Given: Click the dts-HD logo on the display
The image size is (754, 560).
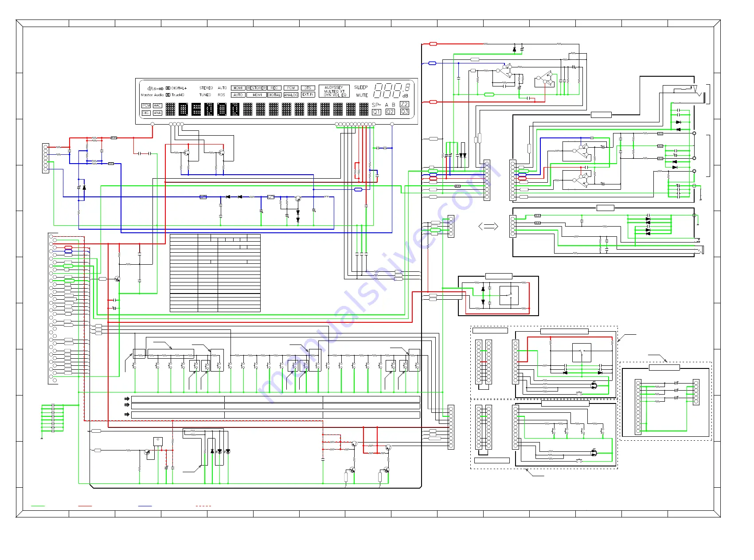Looking at the screenshot, I should click(x=156, y=89).
